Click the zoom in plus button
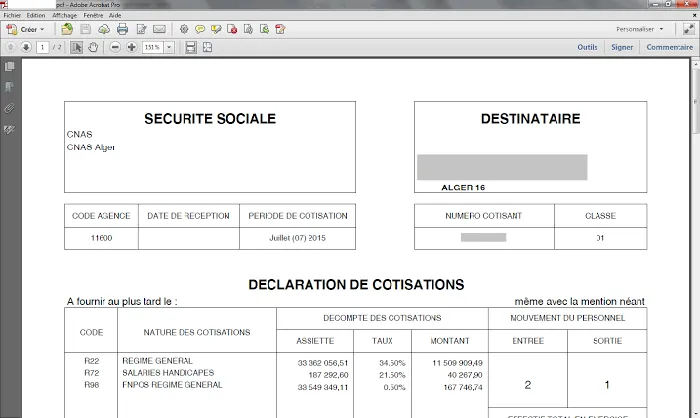 coord(132,47)
